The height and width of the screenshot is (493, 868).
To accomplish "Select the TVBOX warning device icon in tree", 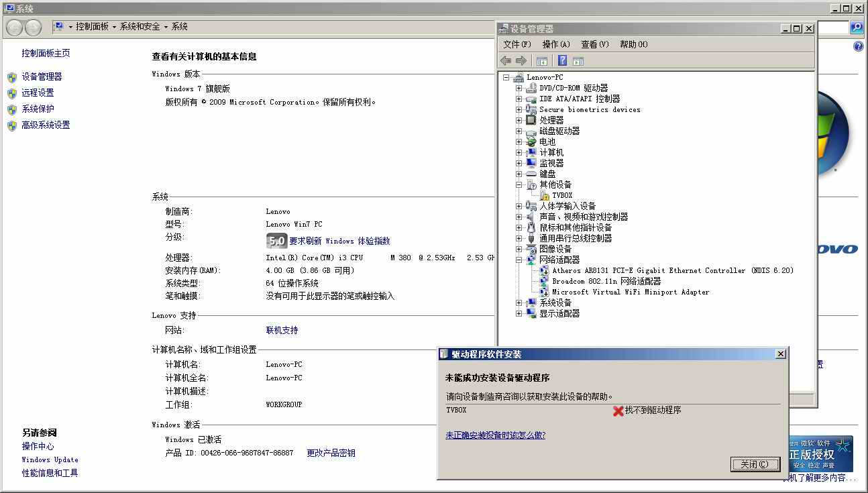I will coord(544,195).
